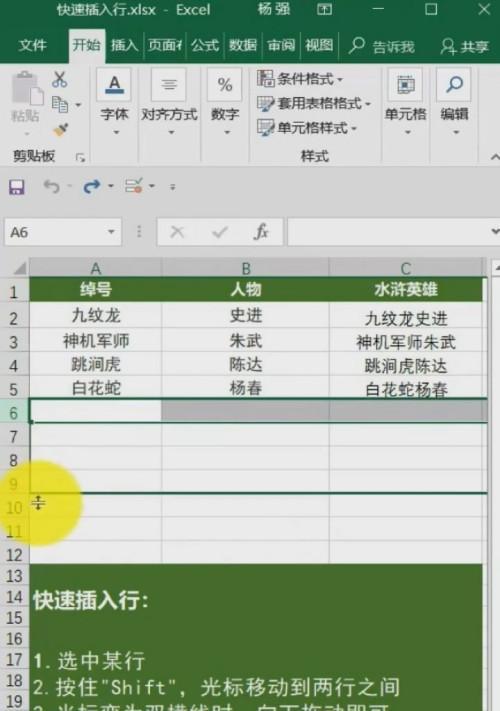Switch to the 插入 ribbon tab
The height and width of the screenshot is (711, 500).
click(x=124, y=45)
